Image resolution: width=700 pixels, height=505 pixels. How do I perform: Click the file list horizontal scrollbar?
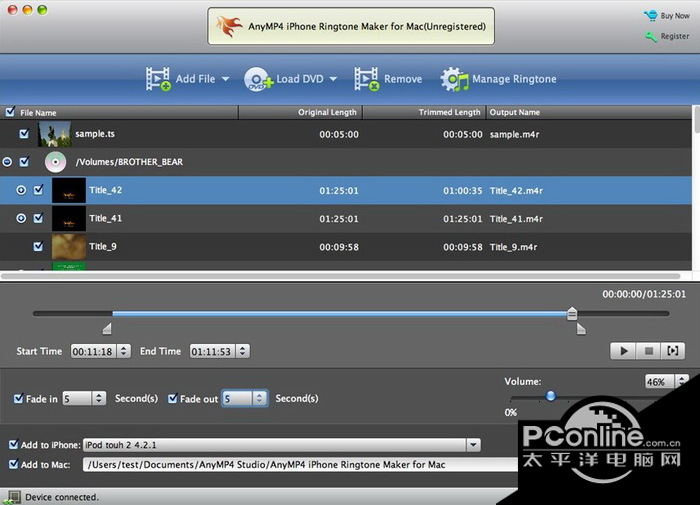coord(341,276)
